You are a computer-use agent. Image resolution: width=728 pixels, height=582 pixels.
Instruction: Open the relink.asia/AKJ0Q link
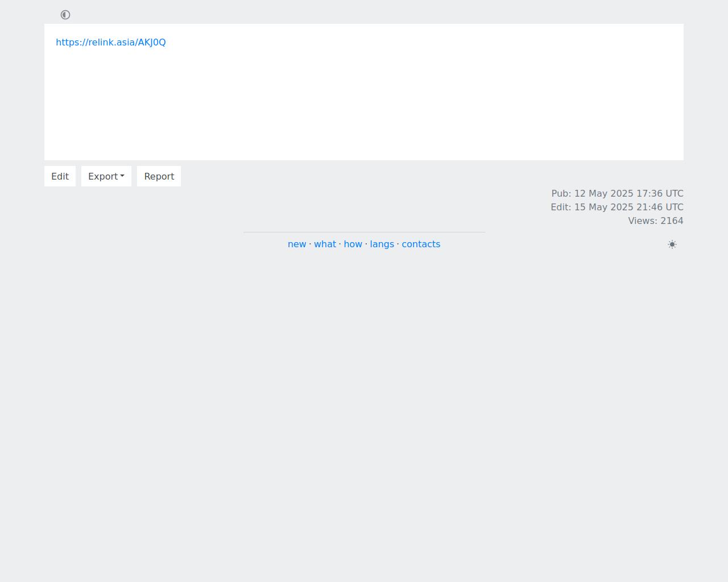111,42
